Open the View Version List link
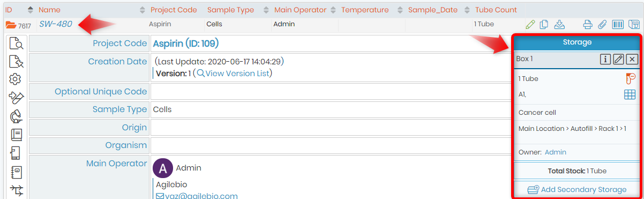 pos(233,73)
